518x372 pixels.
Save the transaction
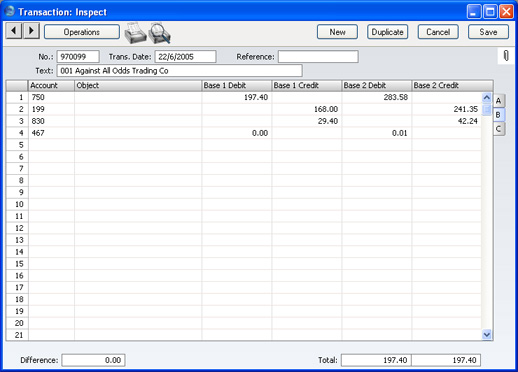point(488,32)
